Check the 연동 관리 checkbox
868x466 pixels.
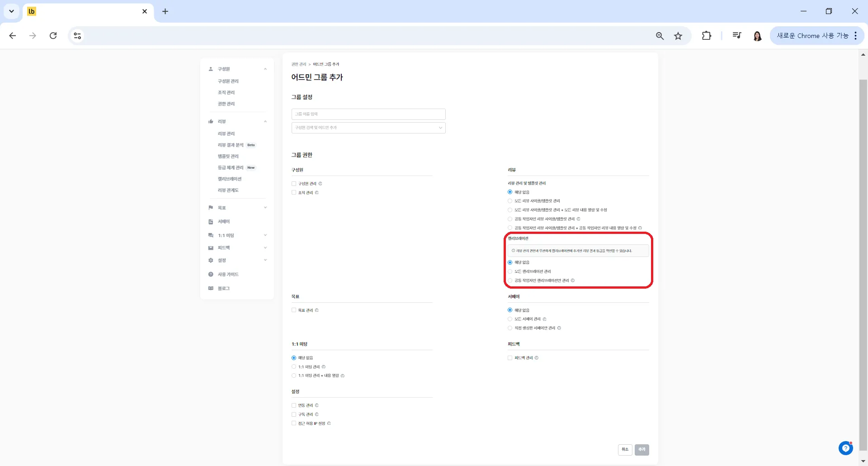coord(294,405)
